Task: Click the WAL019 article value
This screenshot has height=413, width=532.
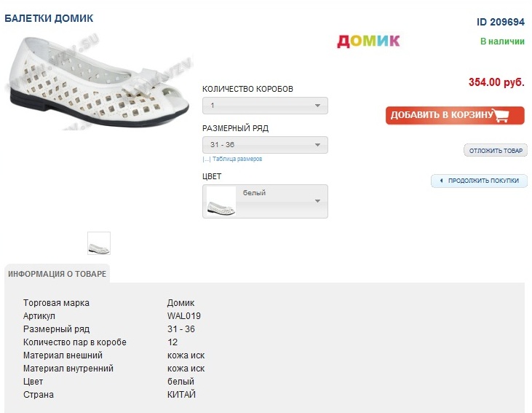Action: click(x=184, y=316)
